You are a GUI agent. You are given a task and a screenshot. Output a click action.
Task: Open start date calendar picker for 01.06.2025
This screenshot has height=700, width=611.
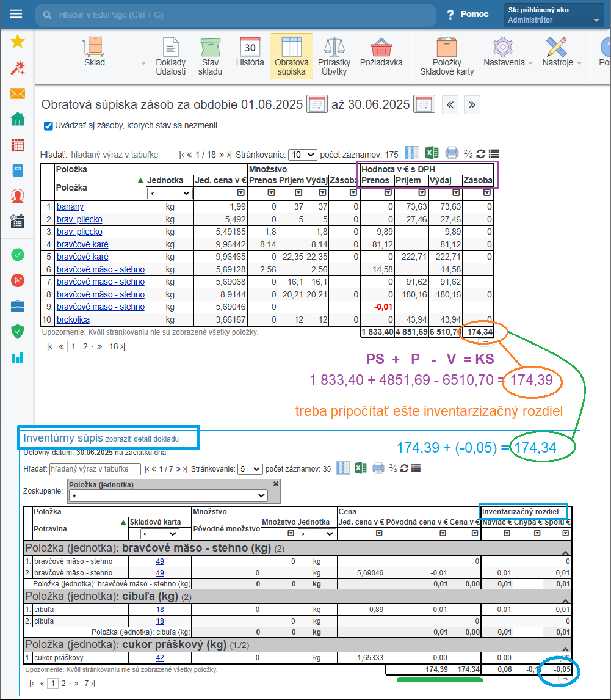click(317, 104)
